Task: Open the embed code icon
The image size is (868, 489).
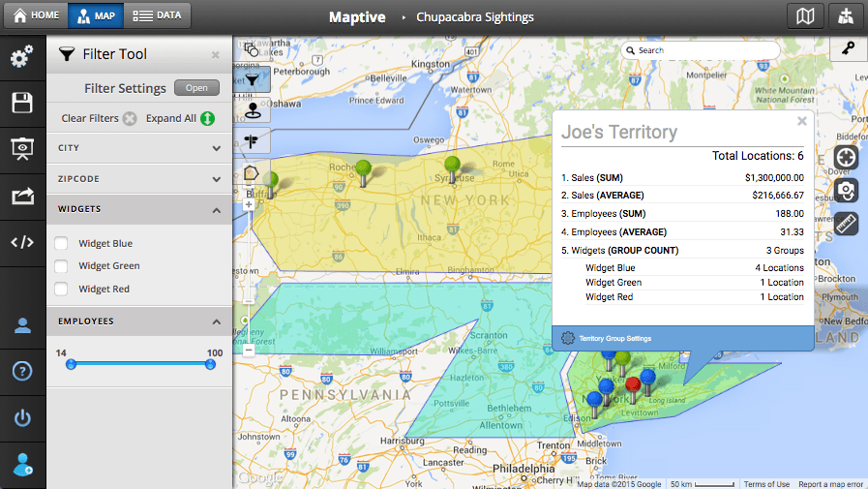Action: click(22, 242)
